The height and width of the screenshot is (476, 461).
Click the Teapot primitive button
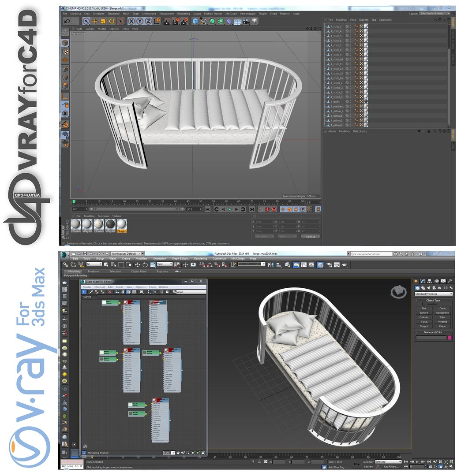[x=424, y=327]
